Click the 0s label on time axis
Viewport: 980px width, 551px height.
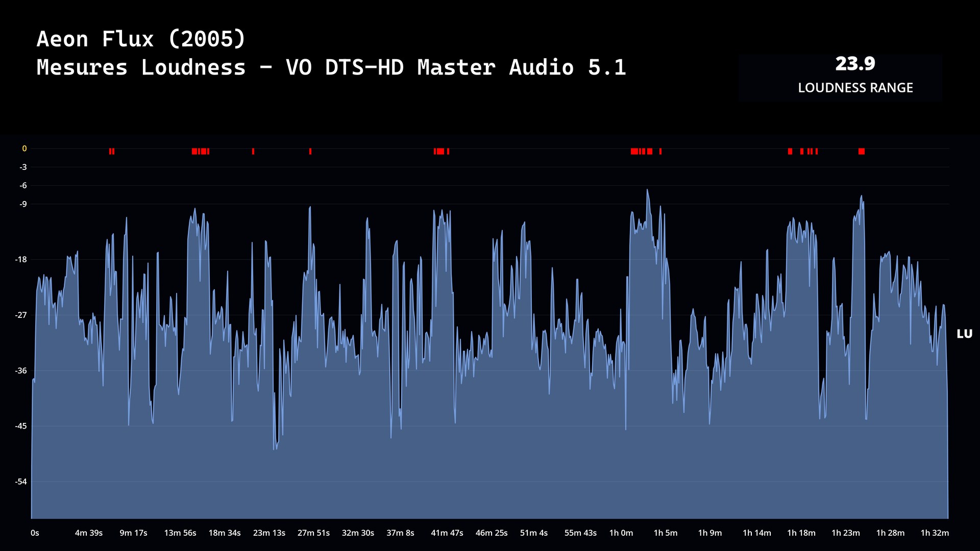click(35, 533)
